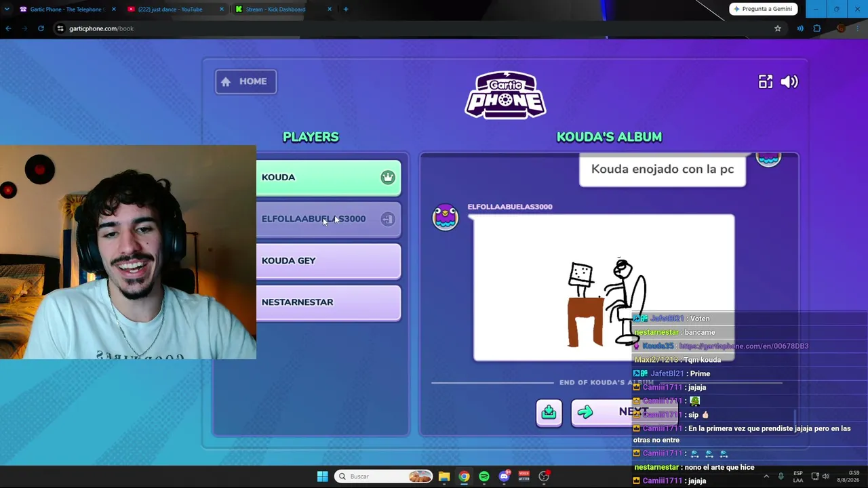
Task: Open the Windows Start menu
Action: coord(323,476)
